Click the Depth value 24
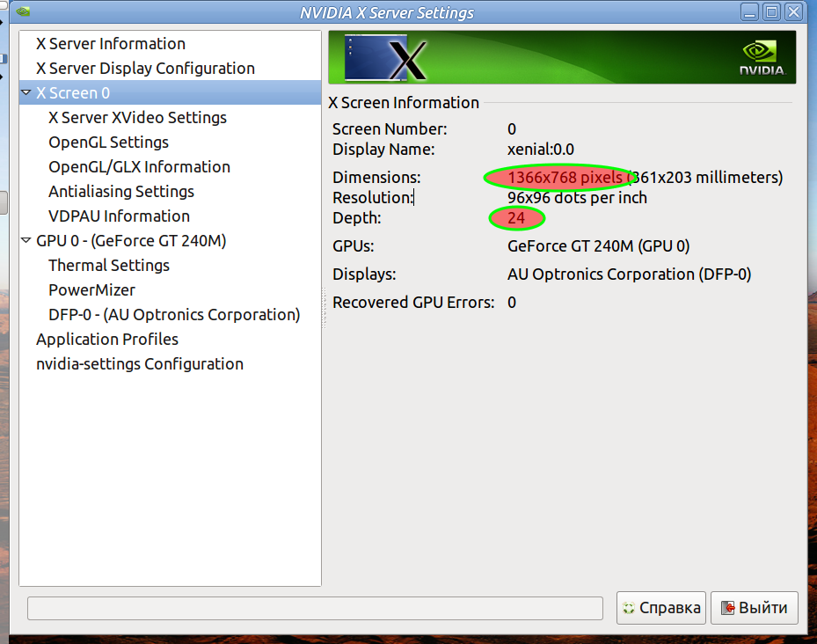Screen dimensions: 817x644 click(516, 218)
